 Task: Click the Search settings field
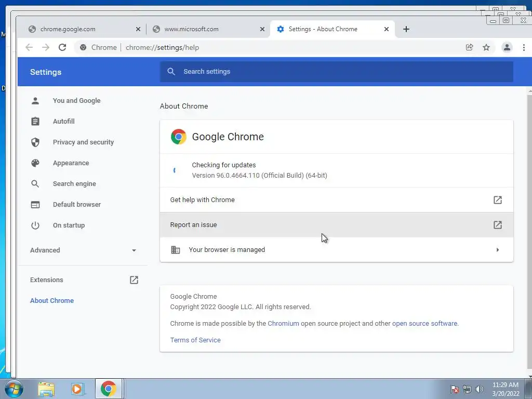(336, 72)
